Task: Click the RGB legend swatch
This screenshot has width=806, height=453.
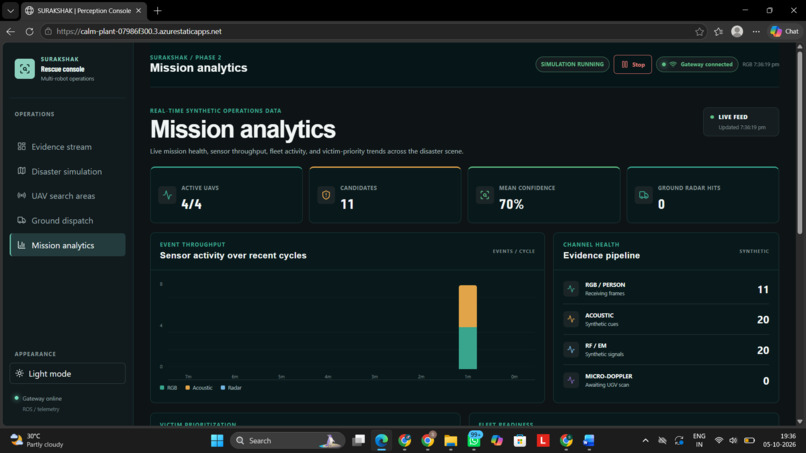Action: (162, 388)
